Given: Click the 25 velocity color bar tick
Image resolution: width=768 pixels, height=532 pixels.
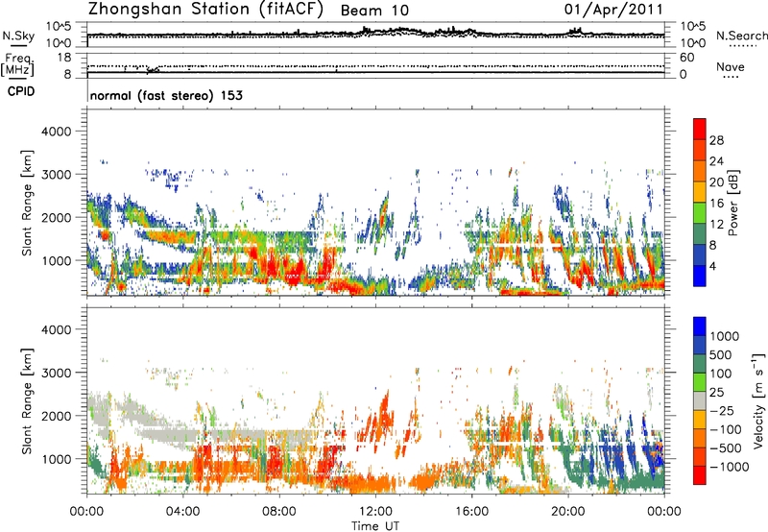Looking at the screenshot, I should (x=716, y=393).
